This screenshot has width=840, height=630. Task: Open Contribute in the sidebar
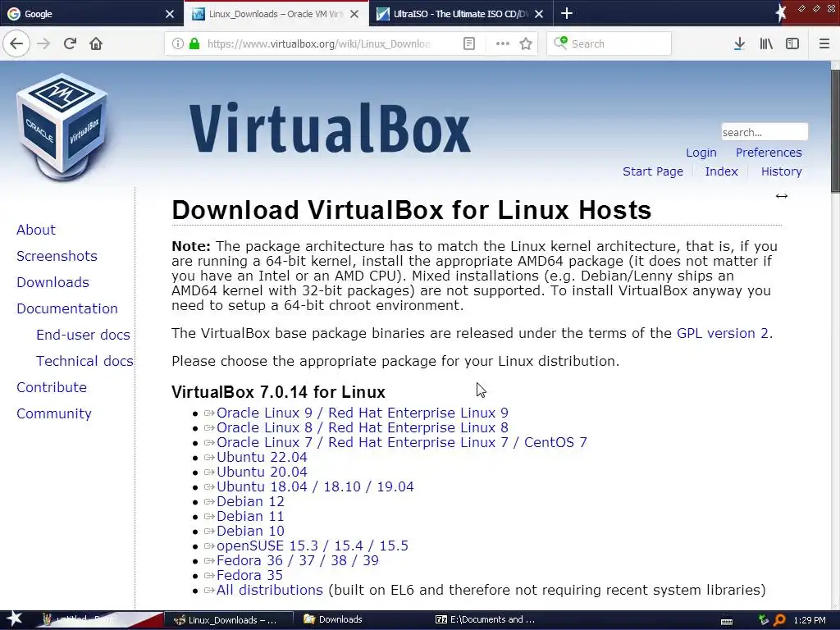click(x=52, y=387)
